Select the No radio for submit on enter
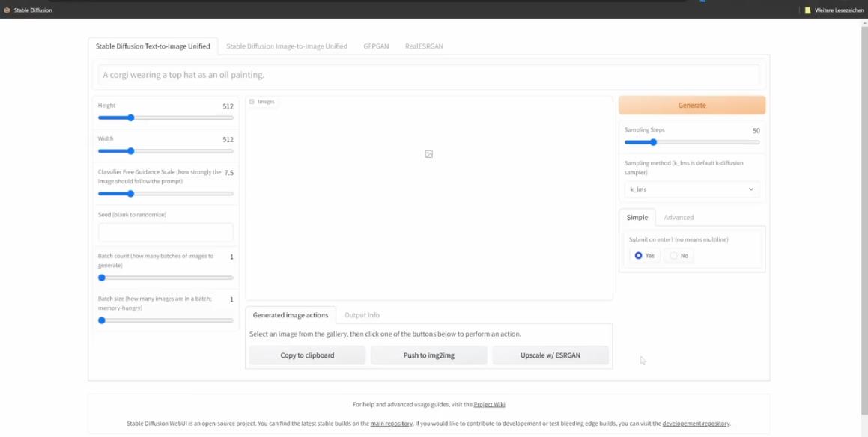Viewport: 868px width, 437px height. coord(673,256)
